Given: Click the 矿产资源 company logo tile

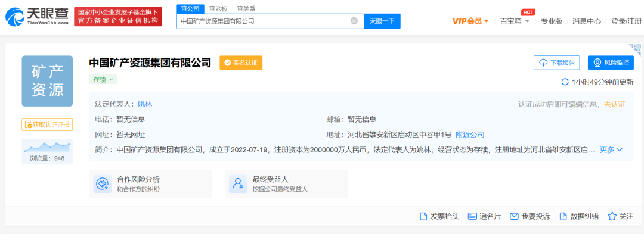Looking at the screenshot, I should coord(47,81).
